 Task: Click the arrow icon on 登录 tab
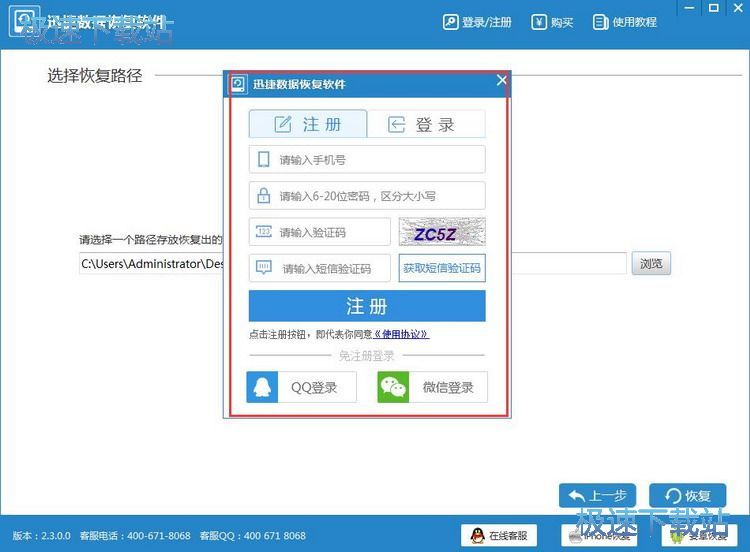coord(396,124)
